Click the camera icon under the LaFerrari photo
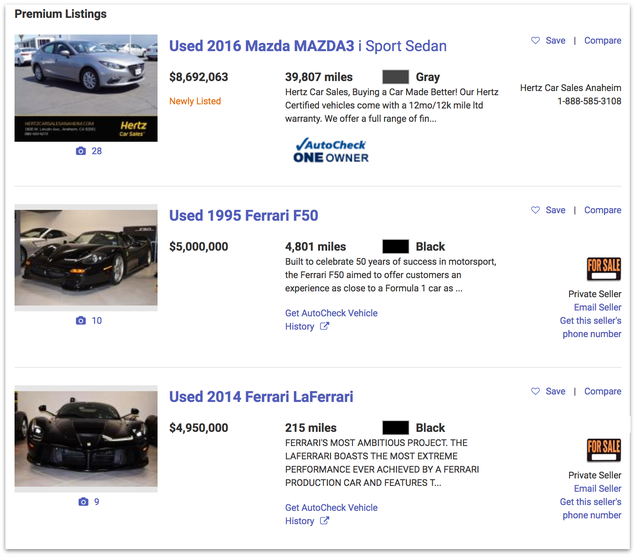 pyautogui.click(x=83, y=502)
